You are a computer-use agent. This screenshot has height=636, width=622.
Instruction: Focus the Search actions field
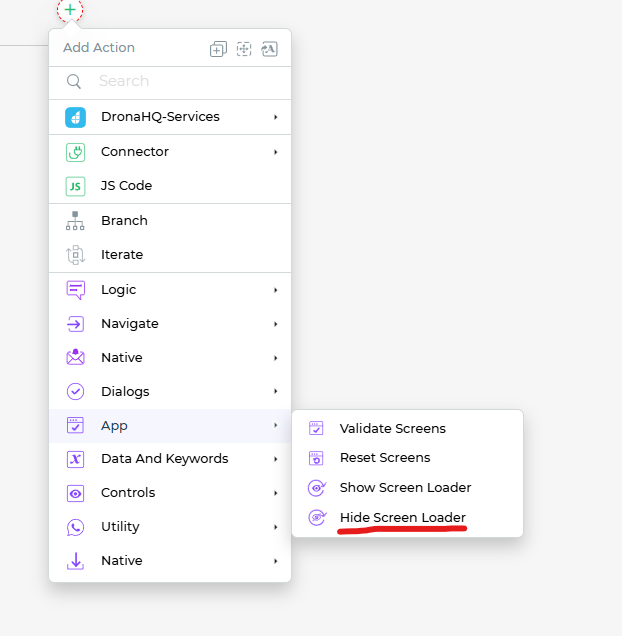170,81
